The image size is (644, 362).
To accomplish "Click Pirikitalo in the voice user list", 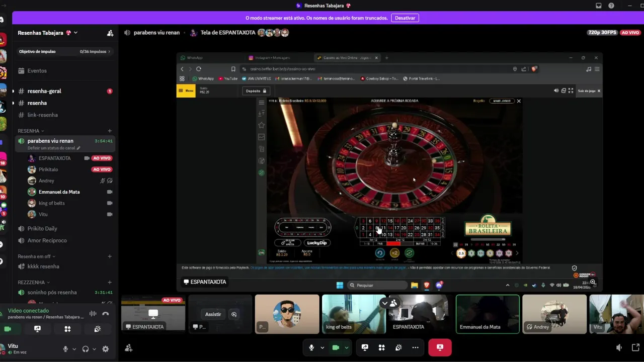I will tap(48, 169).
